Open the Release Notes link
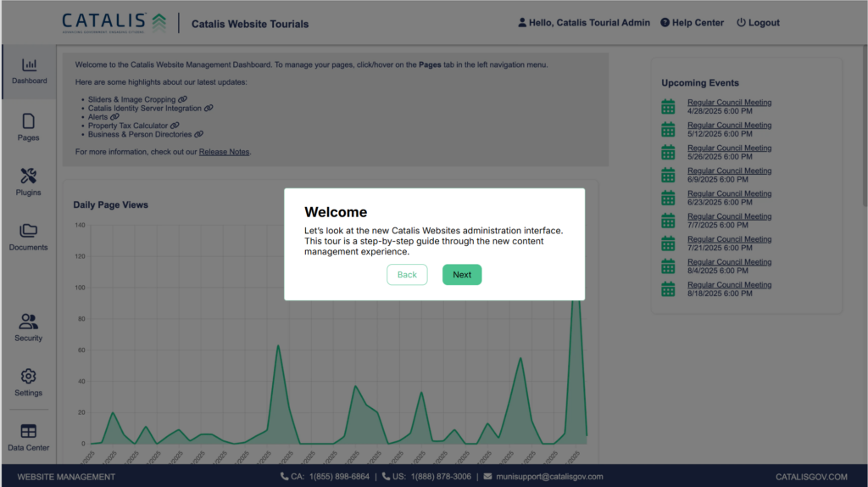The image size is (868, 487). (x=224, y=152)
